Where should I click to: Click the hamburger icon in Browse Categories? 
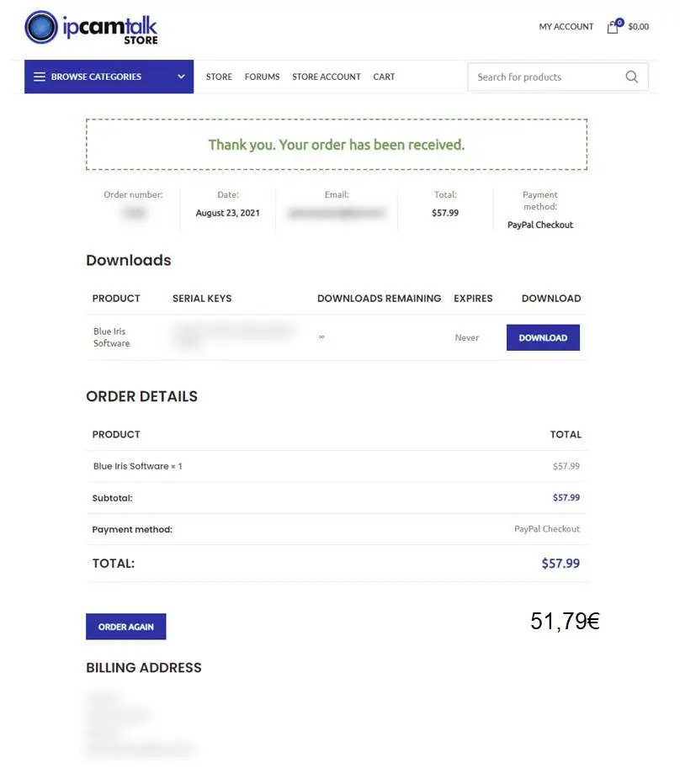[x=40, y=77]
